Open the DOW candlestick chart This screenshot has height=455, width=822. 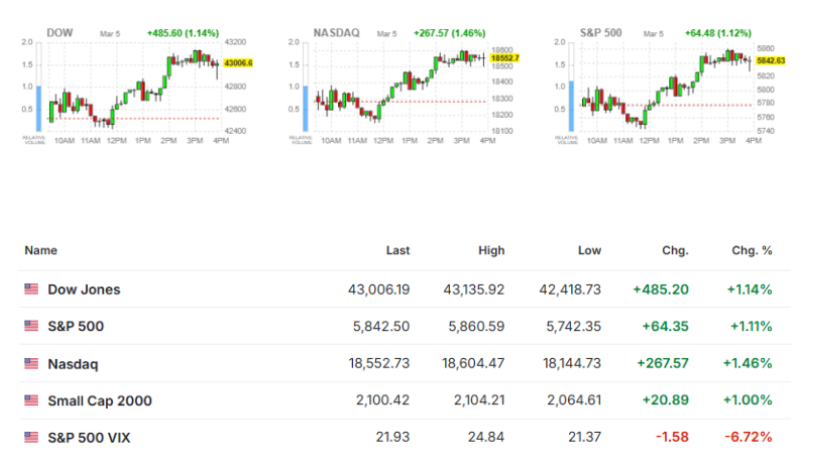[x=135, y=87]
